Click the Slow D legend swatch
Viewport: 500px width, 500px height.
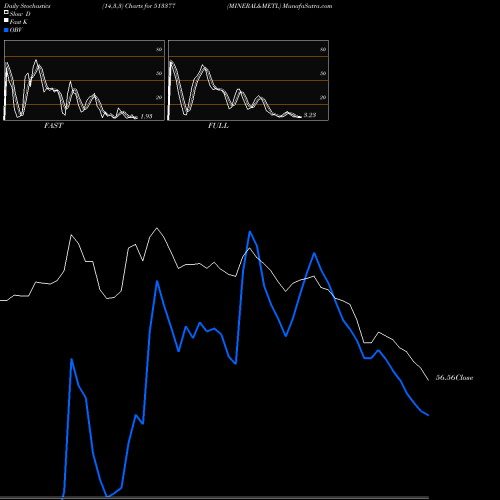pos(6,12)
